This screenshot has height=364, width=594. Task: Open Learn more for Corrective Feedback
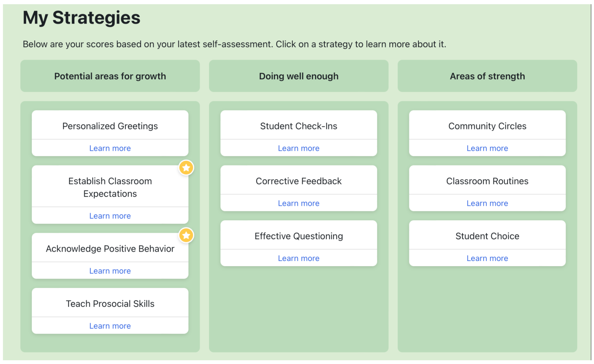pos(298,203)
